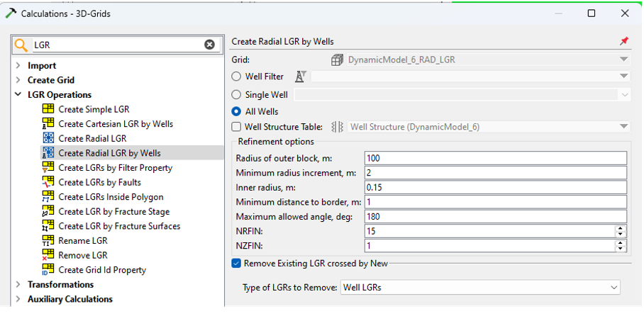Click the Create Radial LGR icon

48,138
